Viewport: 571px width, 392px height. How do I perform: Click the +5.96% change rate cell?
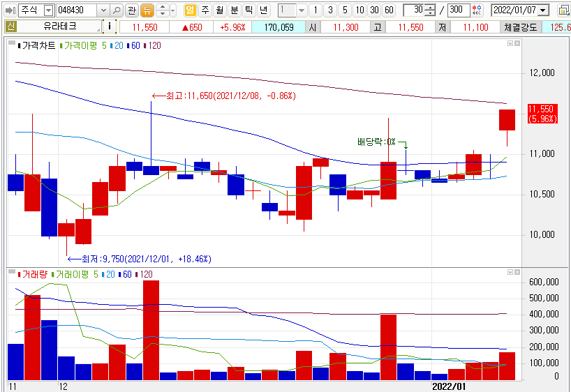(232, 27)
